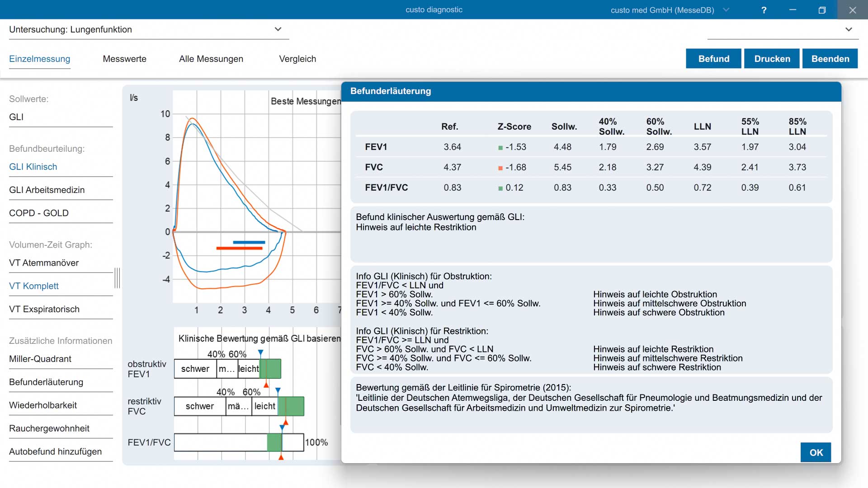Open the Untersuchung Lungenfunktion dropdown

(x=149, y=29)
